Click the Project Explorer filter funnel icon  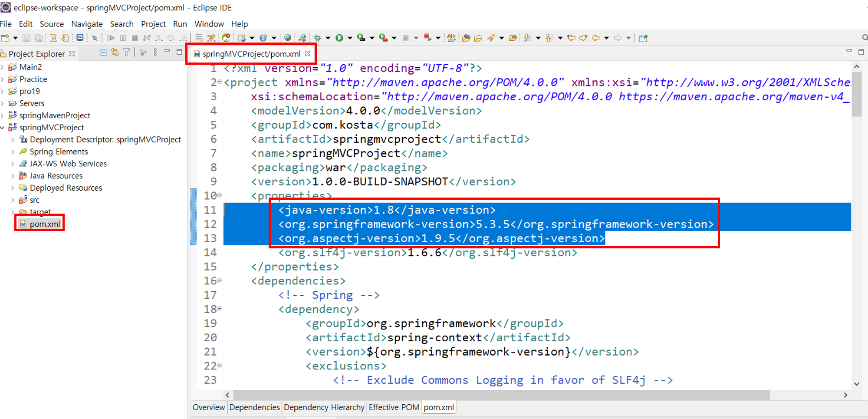(127, 52)
